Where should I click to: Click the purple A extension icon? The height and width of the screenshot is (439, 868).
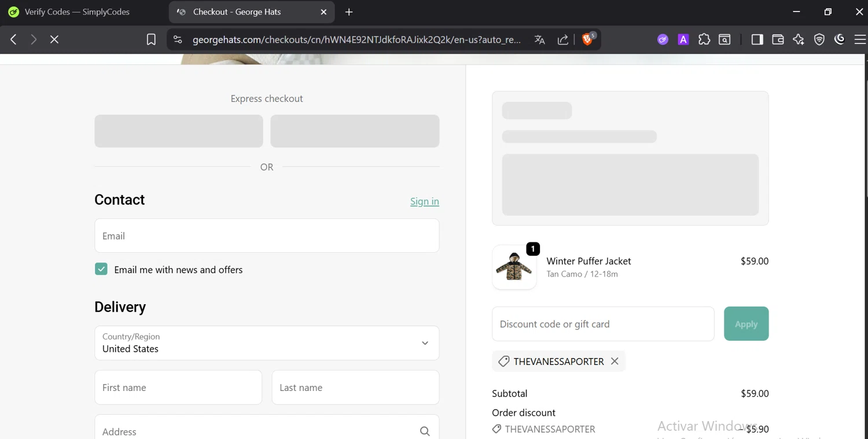pyautogui.click(x=683, y=39)
